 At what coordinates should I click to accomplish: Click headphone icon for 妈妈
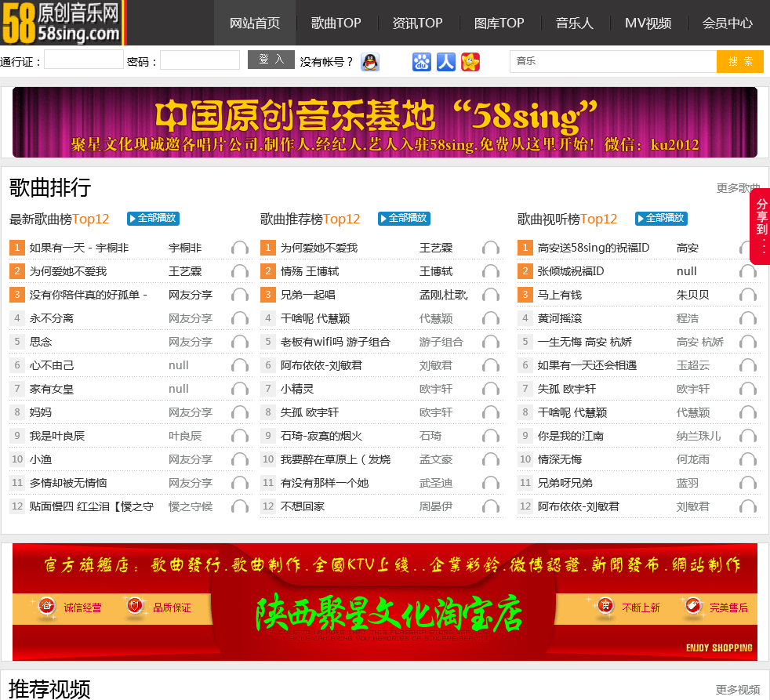point(240,412)
